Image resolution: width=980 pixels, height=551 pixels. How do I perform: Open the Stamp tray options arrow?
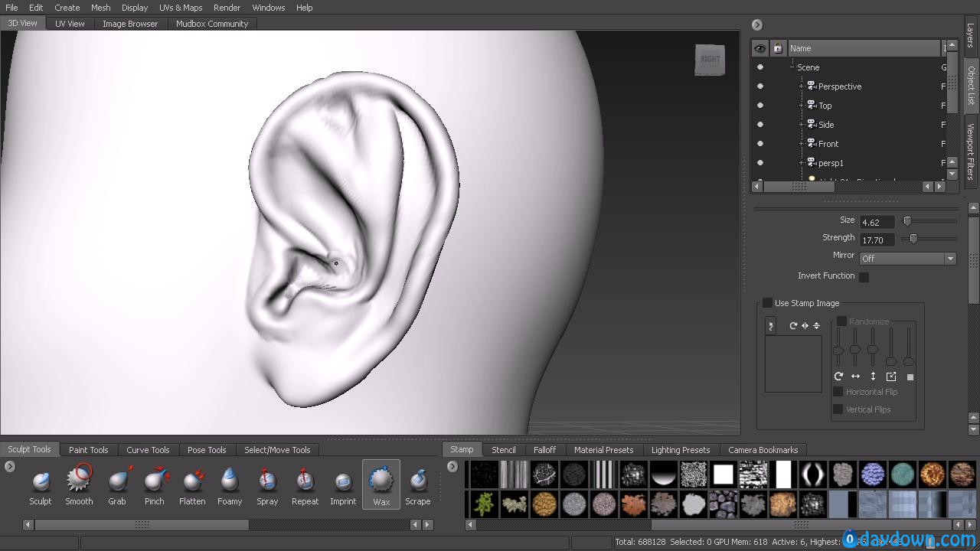click(452, 466)
